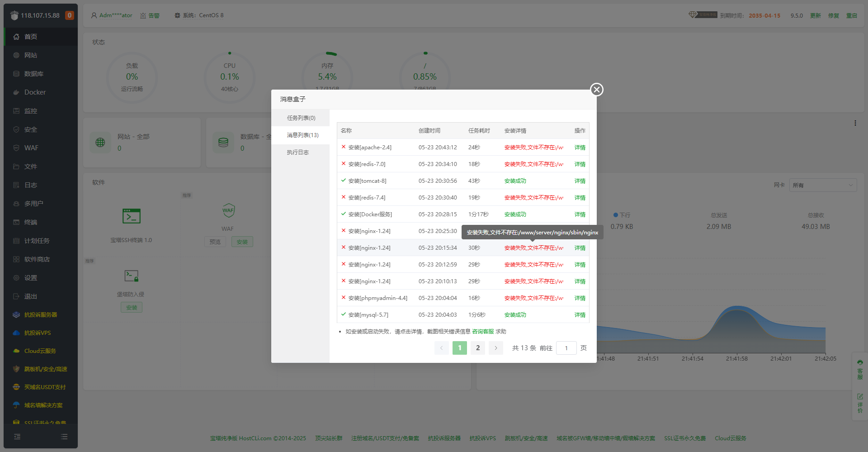Open the three-dot more options menu
This screenshot has height=452, width=868.
pyautogui.click(x=855, y=123)
